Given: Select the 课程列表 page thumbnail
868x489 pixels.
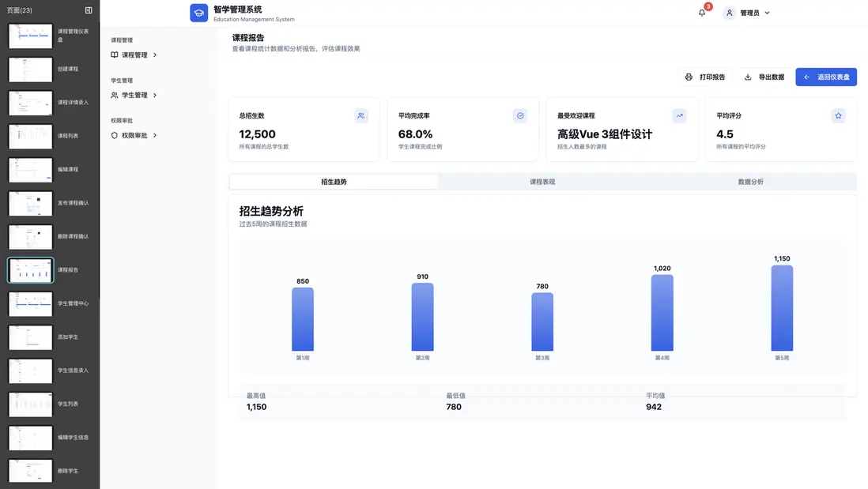Looking at the screenshot, I should point(31,137).
